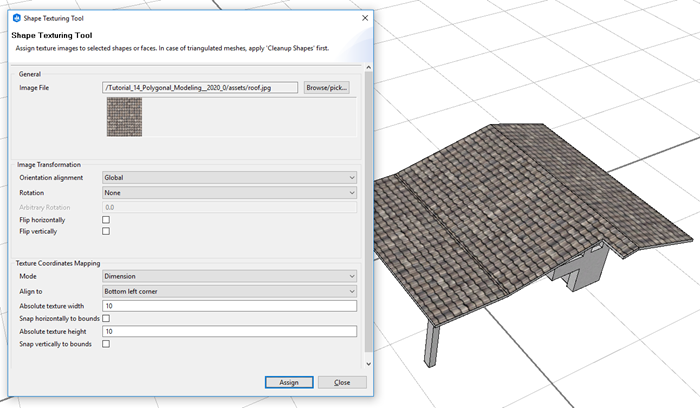Image resolution: width=700 pixels, height=408 pixels.
Task: Click the Close button at the bottom
Action: coord(342,382)
